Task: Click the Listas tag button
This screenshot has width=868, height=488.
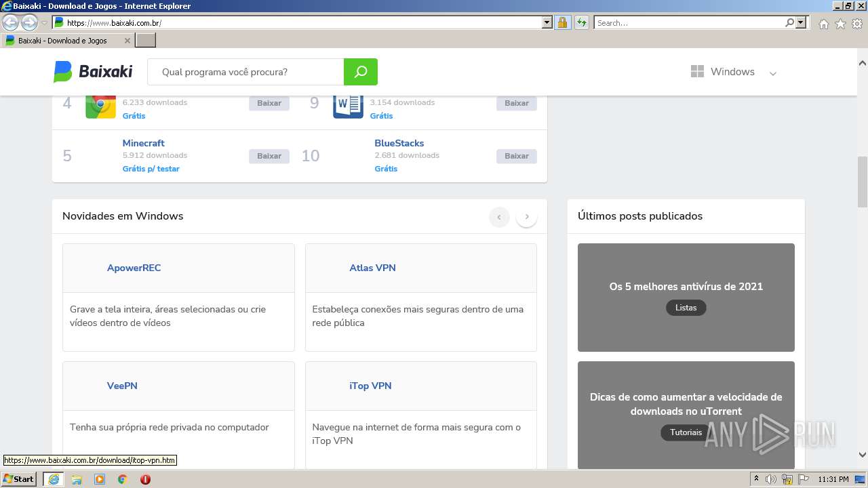Action: tap(686, 308)
